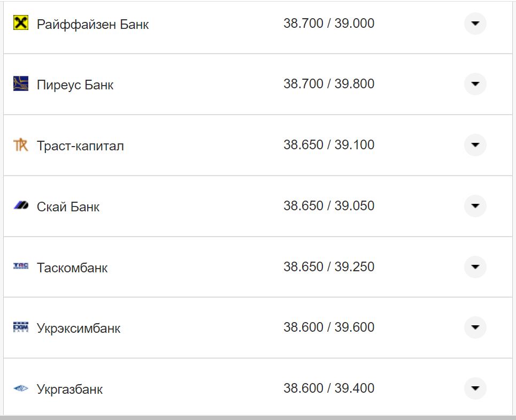Click the Таскомбанк logo icon
Screen dimensions: 516x420
coord(20,266)
